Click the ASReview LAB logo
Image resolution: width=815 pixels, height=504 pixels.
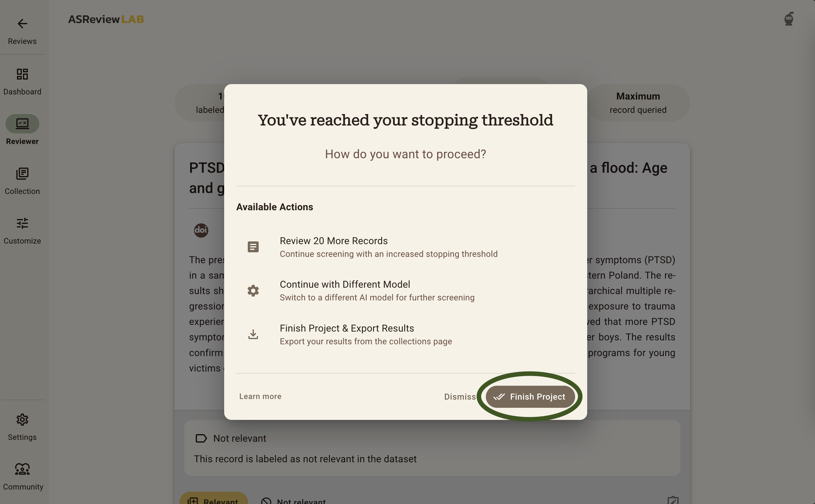tap(106, 19)
